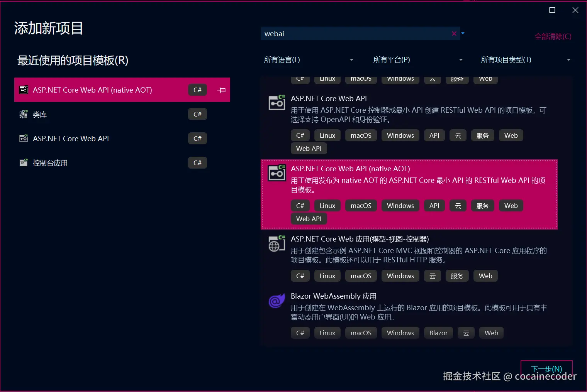Click 服务 tag under ASP.NET Core Web 应用 MVC
The height and width of the screenshot is (392, 587).
pyautogui.click(x=457, y=276)
